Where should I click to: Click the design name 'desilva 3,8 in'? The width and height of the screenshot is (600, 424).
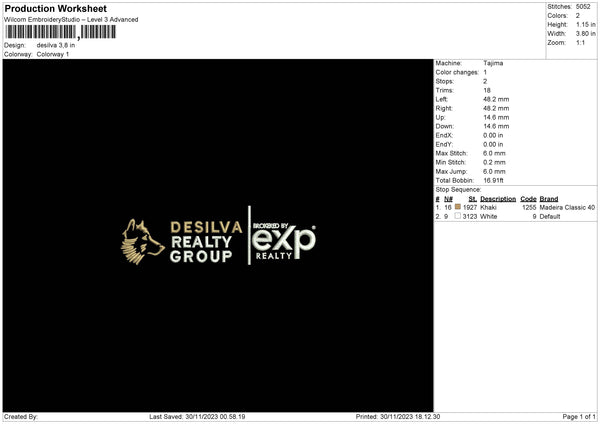tap(56, 45)
